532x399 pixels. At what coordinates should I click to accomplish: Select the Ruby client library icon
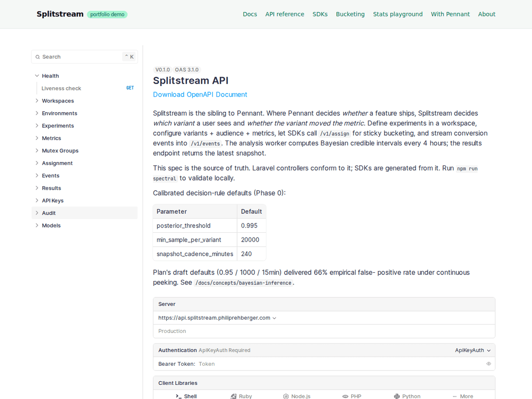[x=234, y=396]
